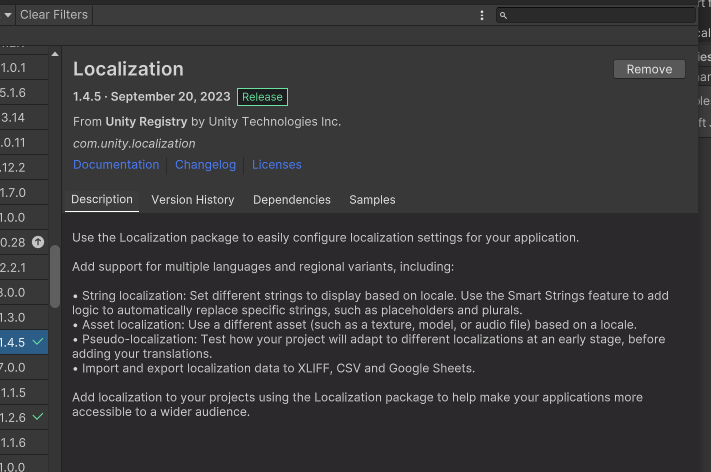Open the filter dropdown arrow beside Clear Filters

click(x=7, y=15)
